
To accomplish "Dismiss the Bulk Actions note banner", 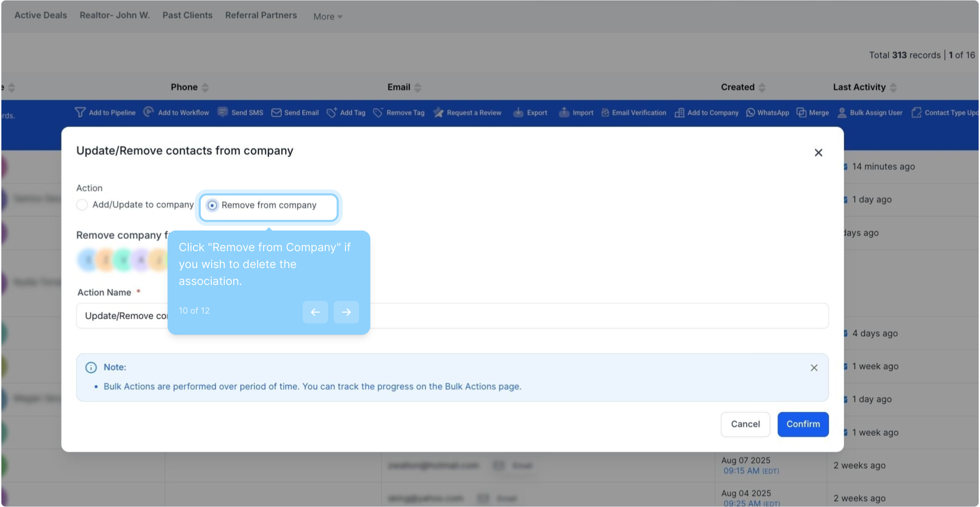I will coord(814,368).
